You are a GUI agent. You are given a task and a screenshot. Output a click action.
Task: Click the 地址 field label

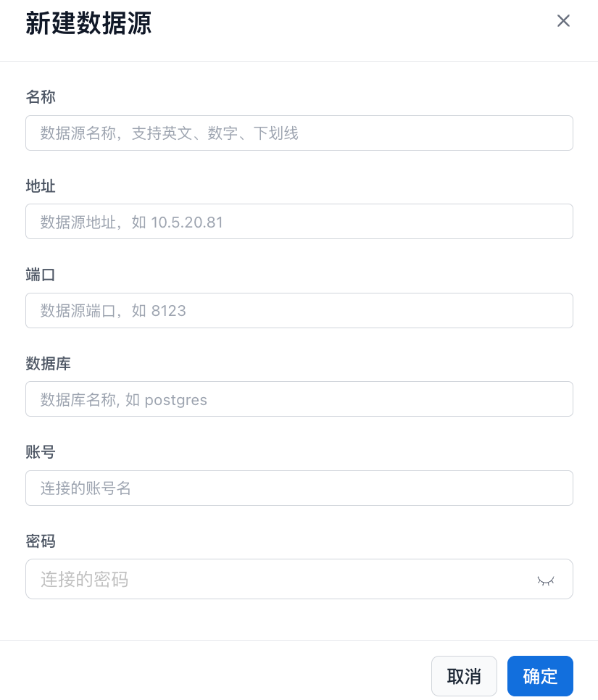pyautogui.click(x=41, y=186)
